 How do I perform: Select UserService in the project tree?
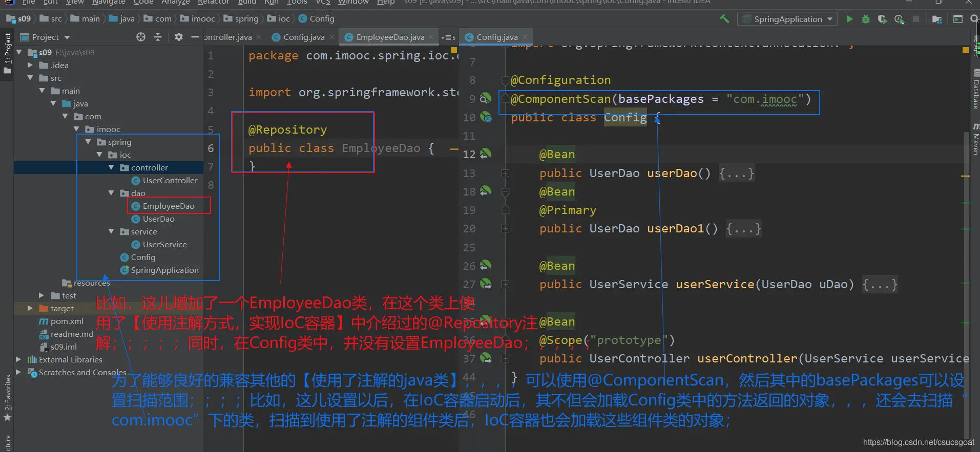pos(164,244)
